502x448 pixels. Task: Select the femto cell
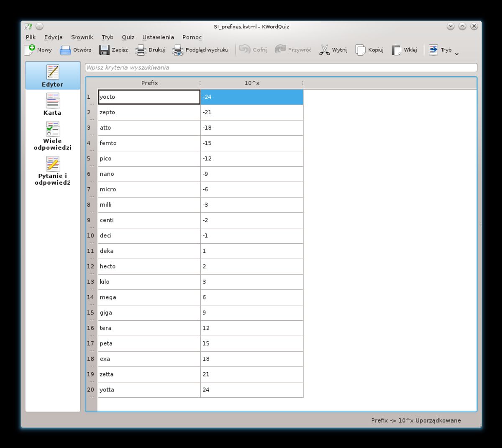coord(149,143)
